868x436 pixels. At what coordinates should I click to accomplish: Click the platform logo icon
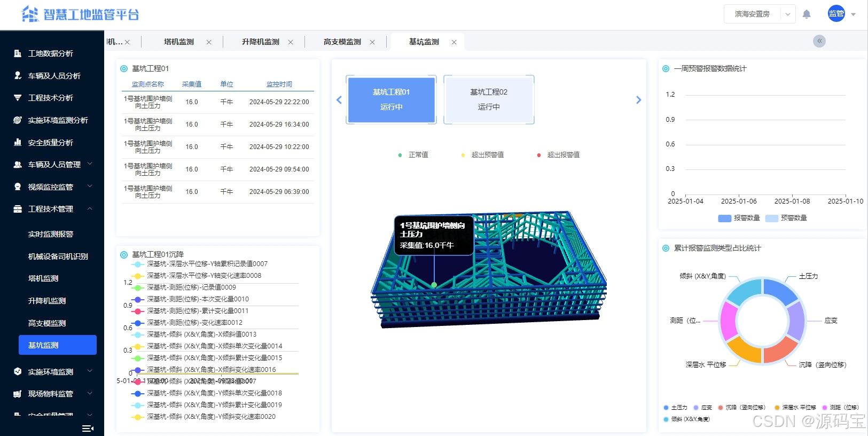30,14
